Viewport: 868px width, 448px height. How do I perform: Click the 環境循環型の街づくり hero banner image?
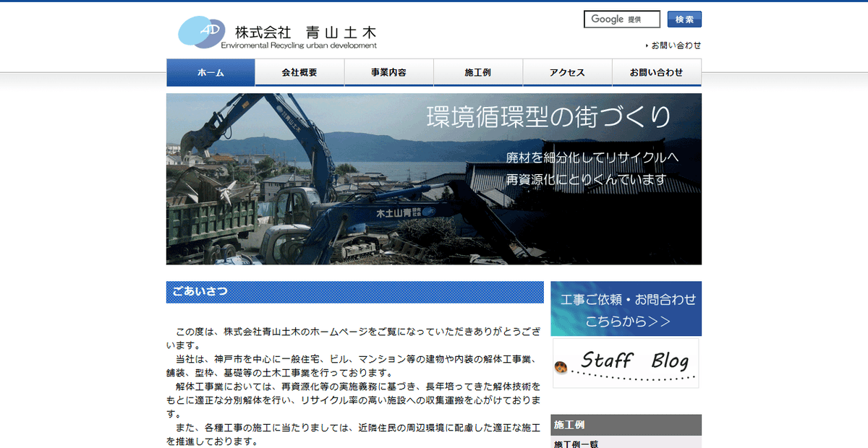[x=434, y=178]
